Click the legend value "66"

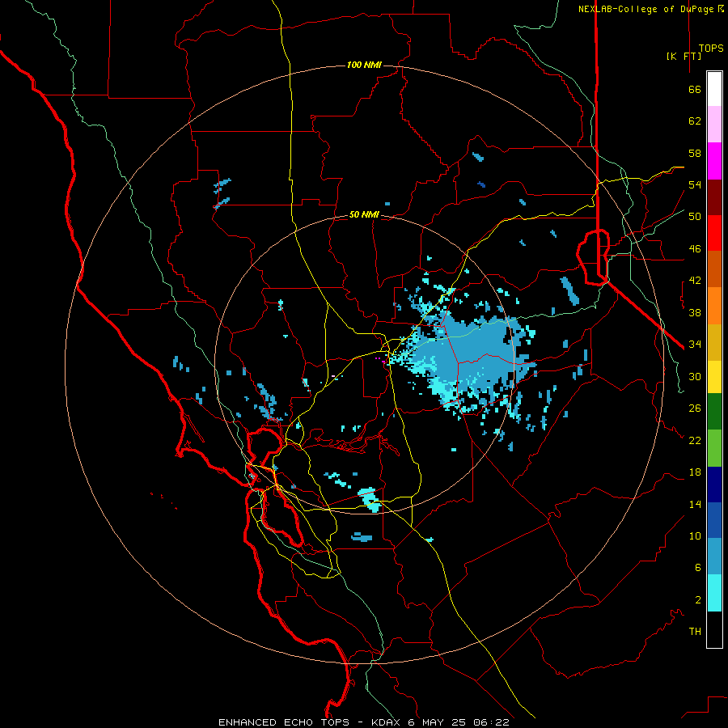click(695, 90)
